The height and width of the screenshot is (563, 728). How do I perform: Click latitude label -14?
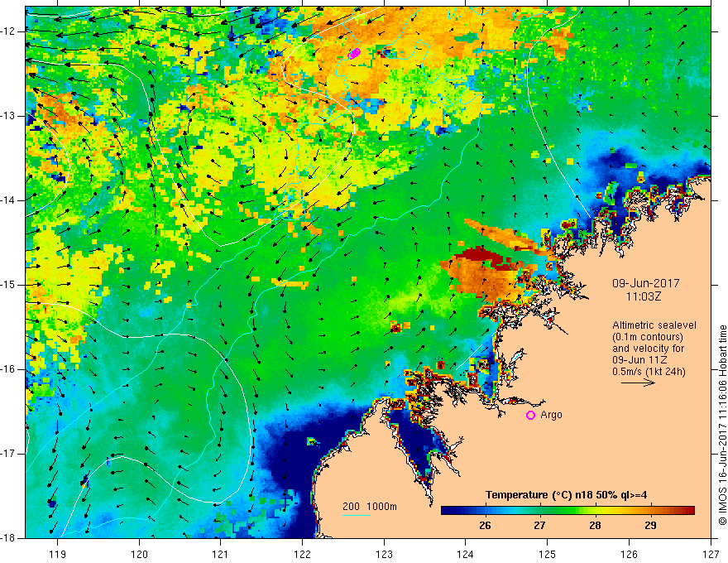8,200
